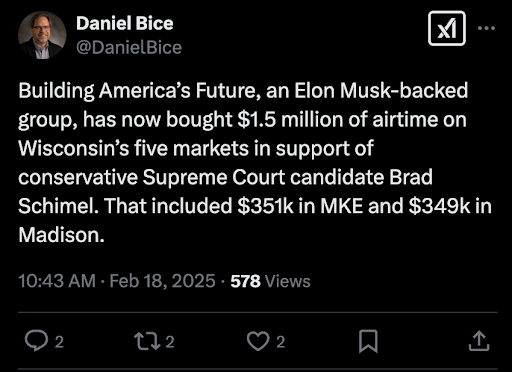Open the 578 Views analytics
The width and height of the screenshot is (512, 372).
click(x=270, y=281)
